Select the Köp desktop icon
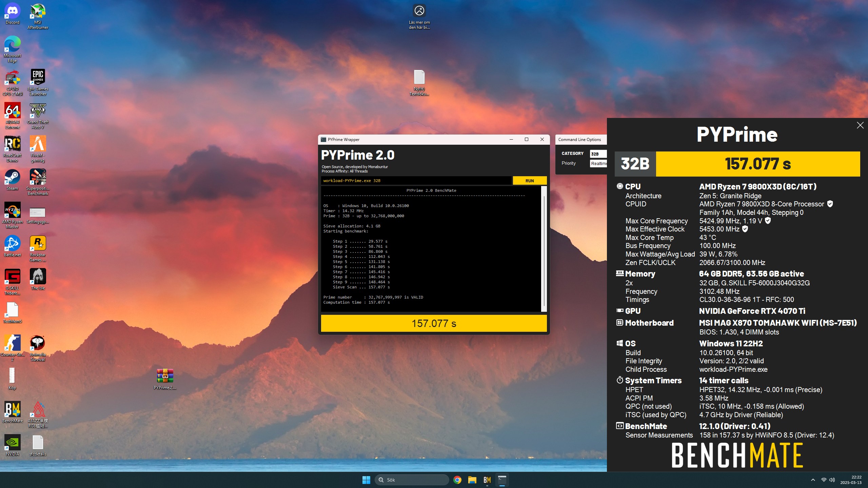Image resolution: width=868 pixels, height=488 pixels. click(x=13, y=380)
